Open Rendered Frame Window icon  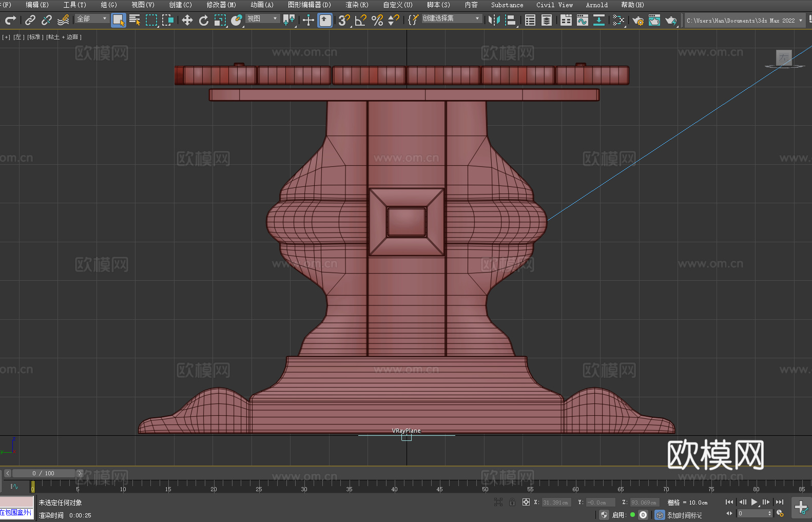click(x=654, y=20)
